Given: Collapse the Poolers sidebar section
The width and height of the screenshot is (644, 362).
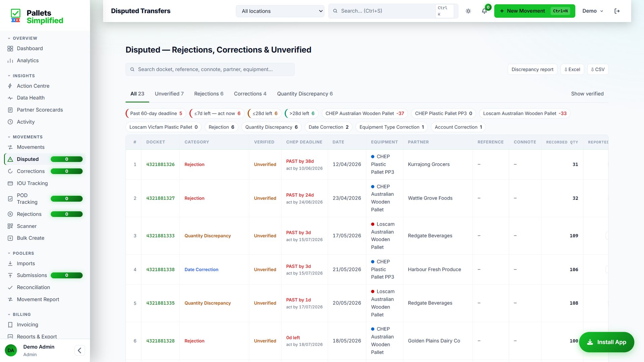Looking at the screenshot, I should coord(21,253).
